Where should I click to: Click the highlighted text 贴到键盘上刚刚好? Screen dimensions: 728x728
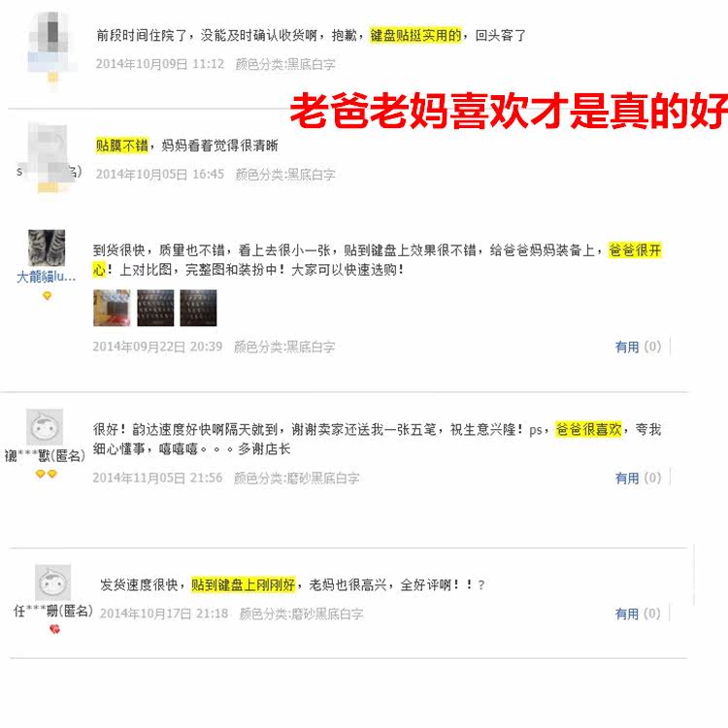(x=244, y=584)
